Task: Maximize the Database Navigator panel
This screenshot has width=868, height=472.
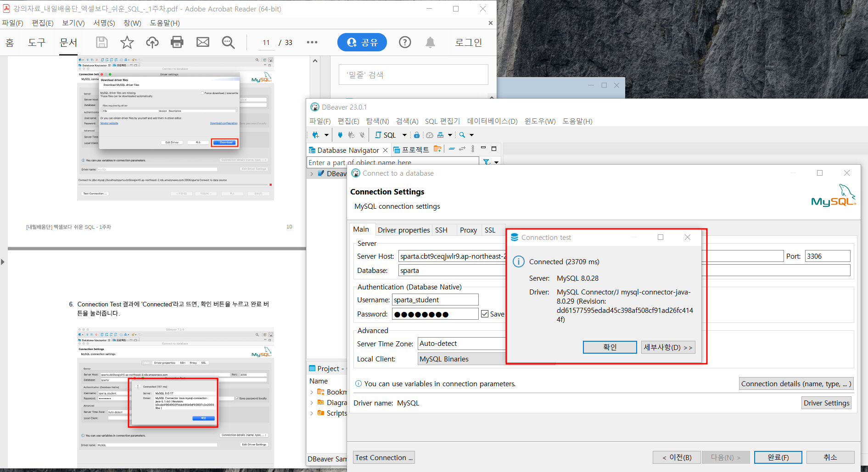Action: coord(494,149)
